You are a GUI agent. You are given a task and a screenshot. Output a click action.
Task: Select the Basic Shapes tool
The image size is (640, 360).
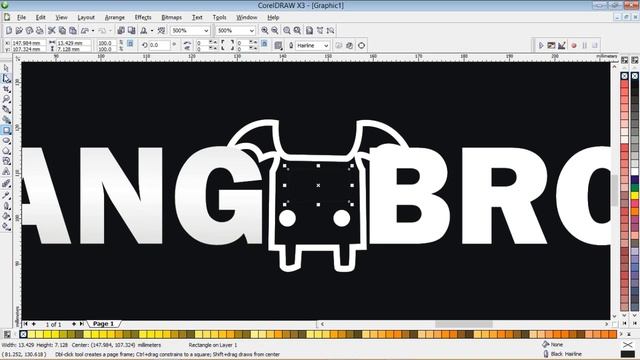click(x=6, y=161)
